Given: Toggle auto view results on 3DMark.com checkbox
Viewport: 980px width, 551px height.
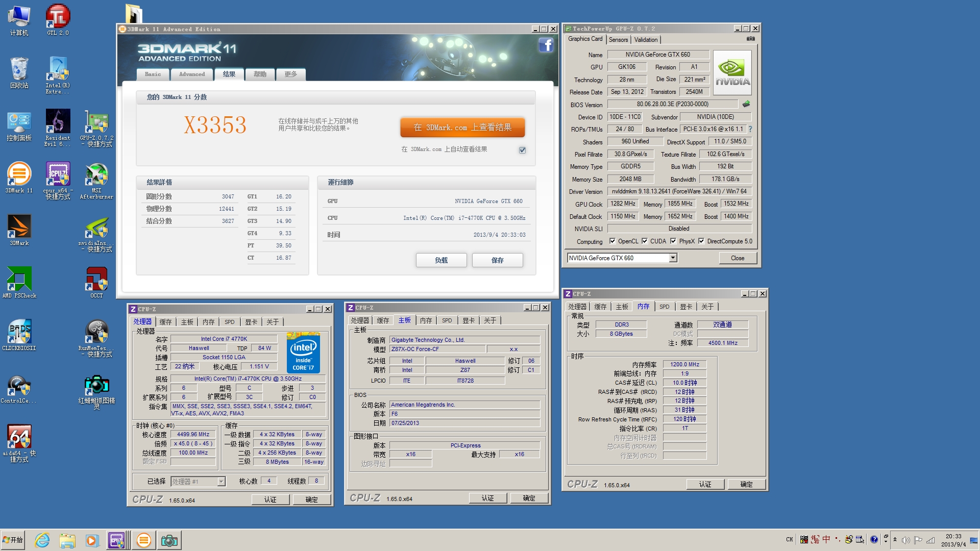Looking at the screenshot, I should 522,150.
